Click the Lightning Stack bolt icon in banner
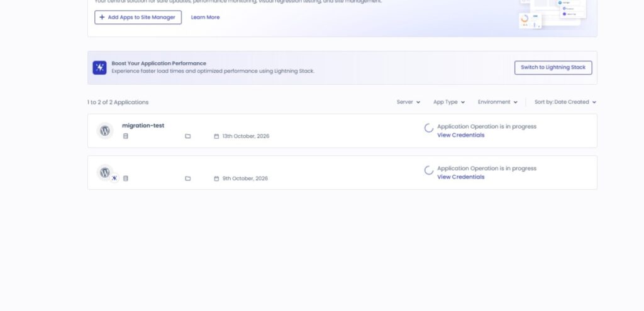The image size is (644, 311). (99, 68)
